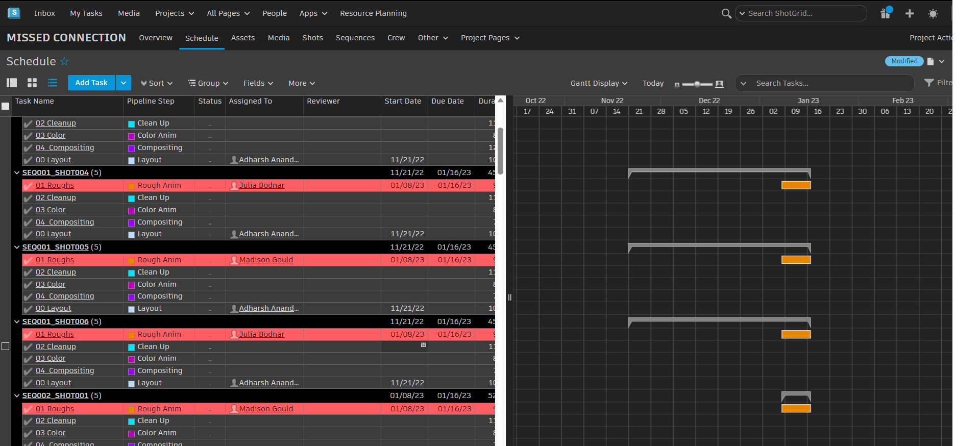Go to My Tasks

coord(86,13)
